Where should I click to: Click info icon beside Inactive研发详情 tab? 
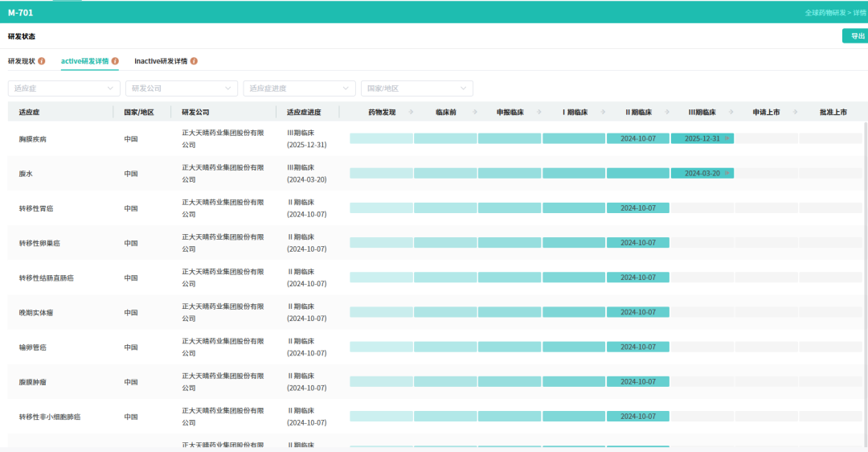[194, 61]
